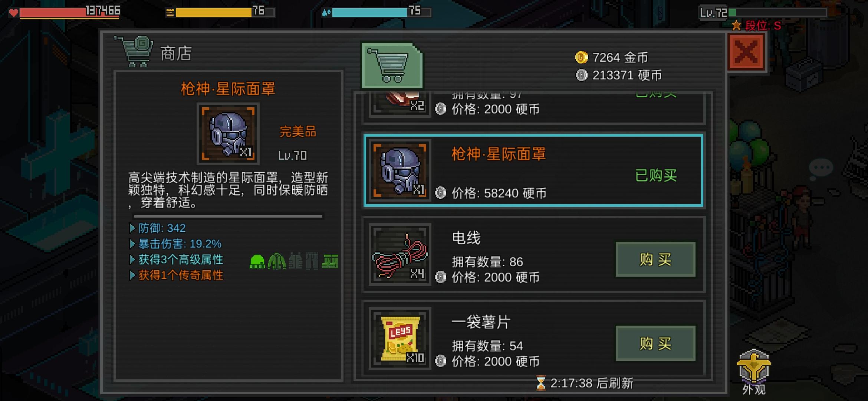868x401 pixels.
Task: Select the 枪神·星际面罩 helmet icon in list
Action: (x=400, y=170)
